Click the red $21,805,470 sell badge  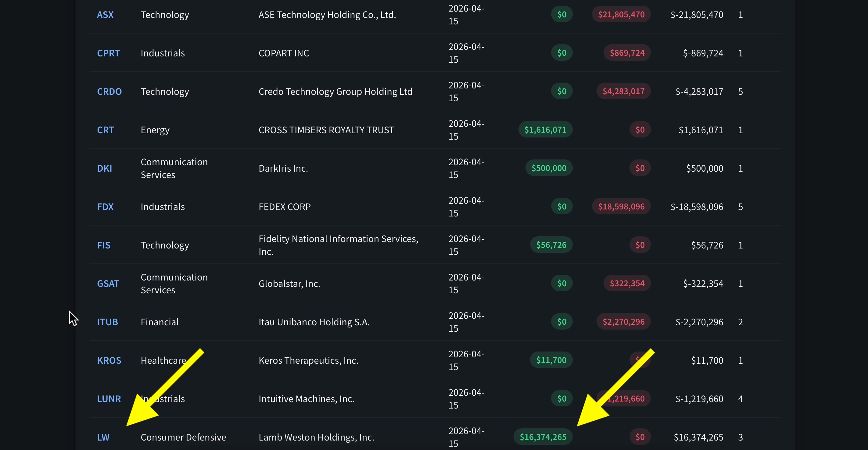(x=621, y=14)
